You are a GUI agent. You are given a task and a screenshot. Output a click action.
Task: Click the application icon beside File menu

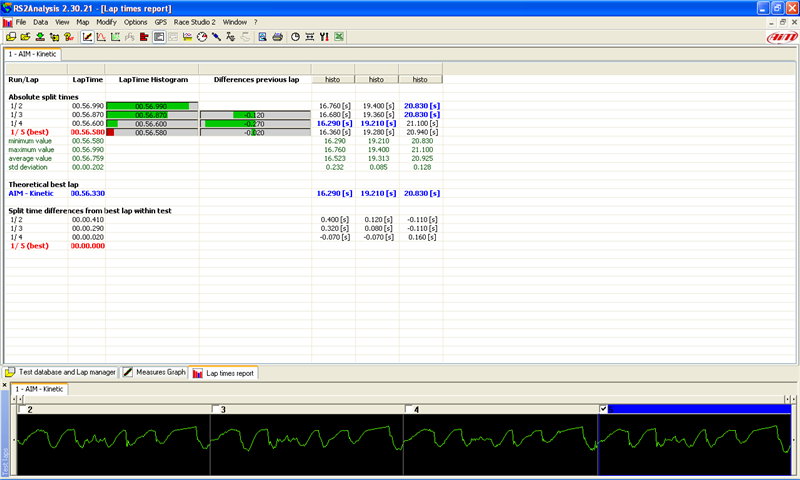click(x=7, y=22)
